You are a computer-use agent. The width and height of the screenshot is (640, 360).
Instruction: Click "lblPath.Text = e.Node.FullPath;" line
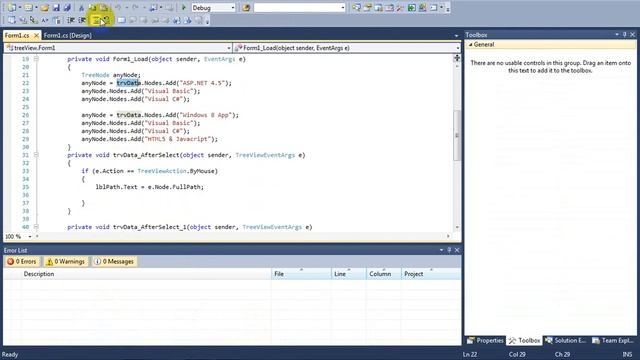(x=149, y=187)
